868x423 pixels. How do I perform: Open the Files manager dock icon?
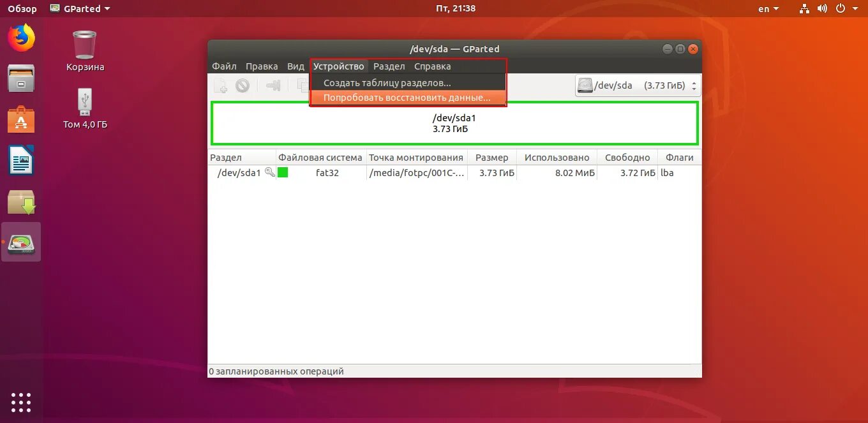pyautogui.click(x=21, y=78)
